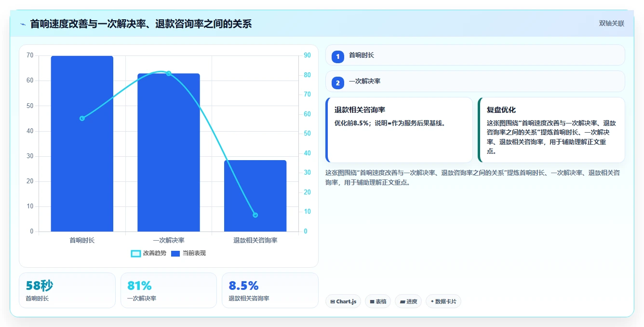Click the icon inside 进度 tag
The image size is (644, 327).
402,301
